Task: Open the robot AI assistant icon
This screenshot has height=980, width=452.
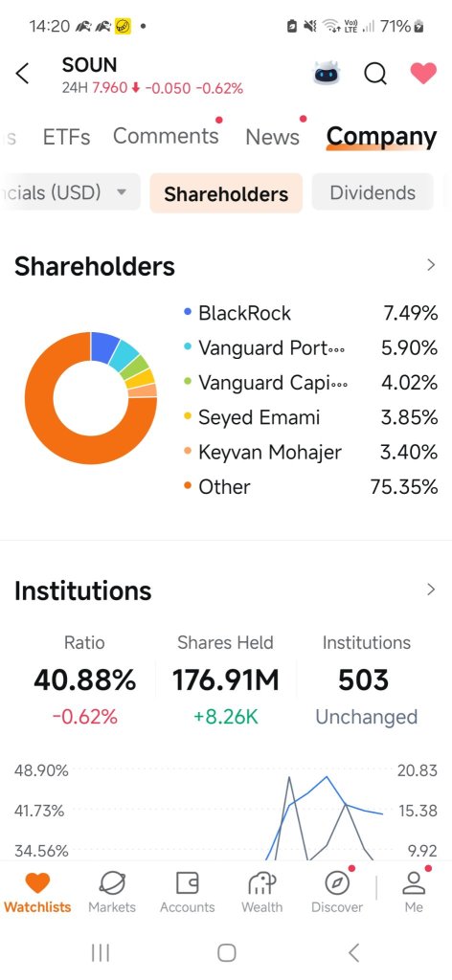Action: pos(327,74)
